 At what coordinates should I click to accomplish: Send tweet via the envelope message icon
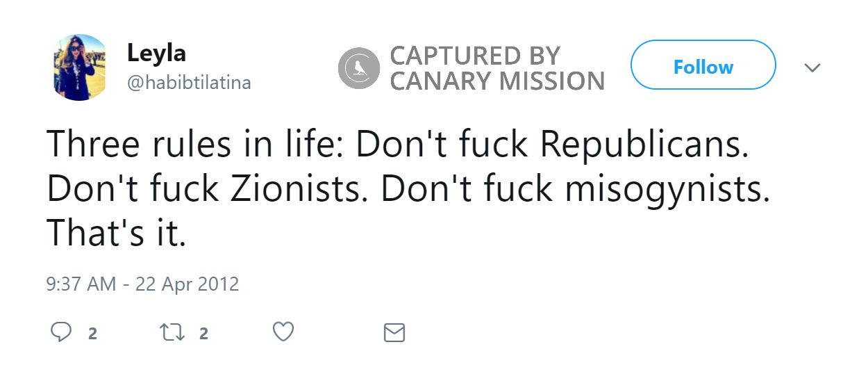pos(394,332)
